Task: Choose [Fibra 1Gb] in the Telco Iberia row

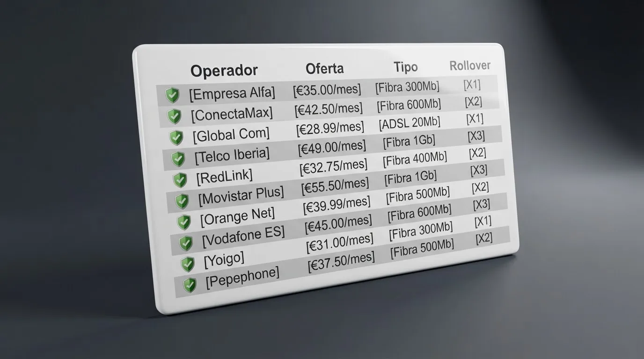Action: tap(409, 141)
